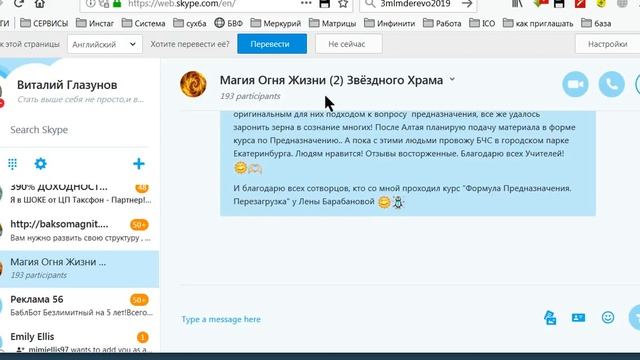Viewport: 640px width, 360px height.
Task: Open the Меркурий bookmarks folder
Action: 276,23
